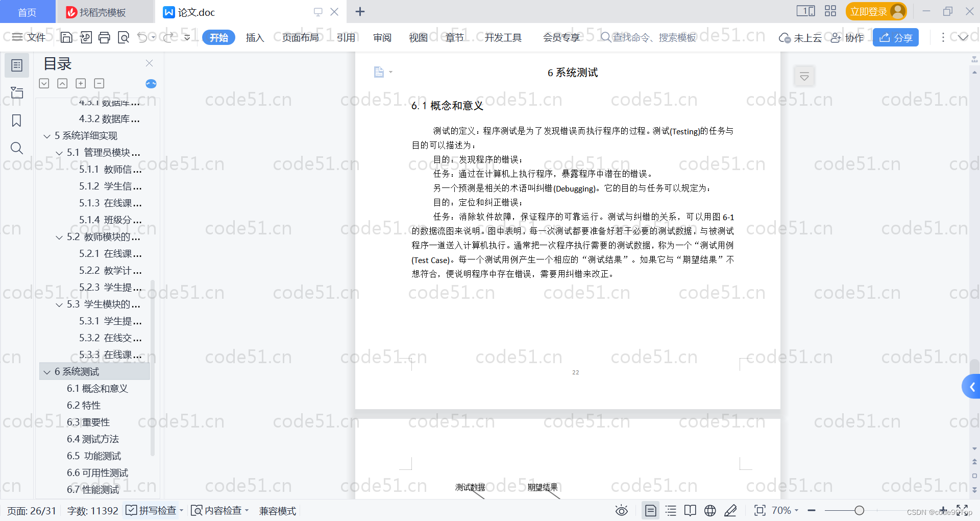Viewport: 980px width, 521px height.
Task: Click the Print icon in the toolbar
Action: [x=104, y=37]
